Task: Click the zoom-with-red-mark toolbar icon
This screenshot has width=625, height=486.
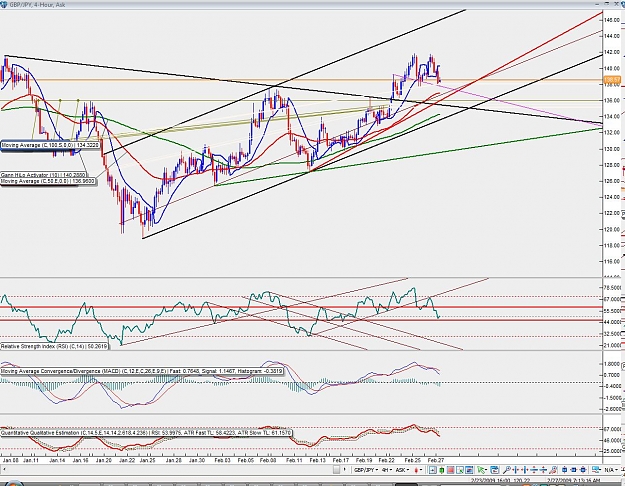Action: tap(554, 470)
